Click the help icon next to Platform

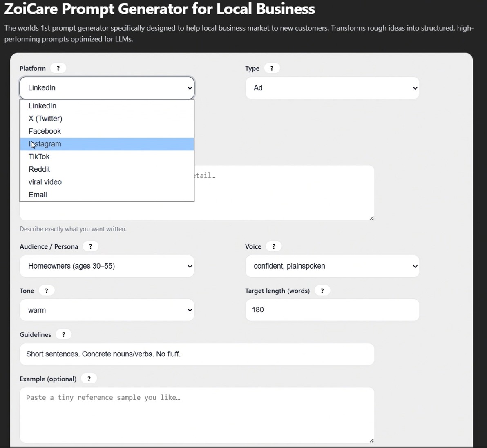pos(58,68)
